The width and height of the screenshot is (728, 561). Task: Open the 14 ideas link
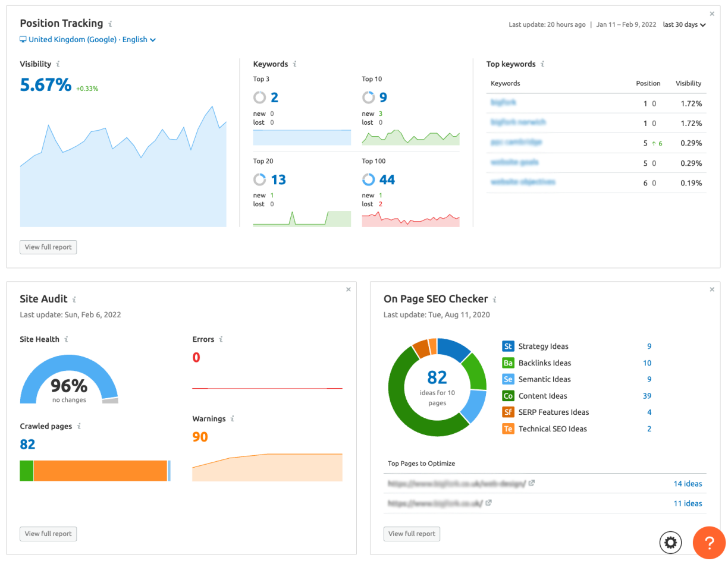tap(688, 483)
